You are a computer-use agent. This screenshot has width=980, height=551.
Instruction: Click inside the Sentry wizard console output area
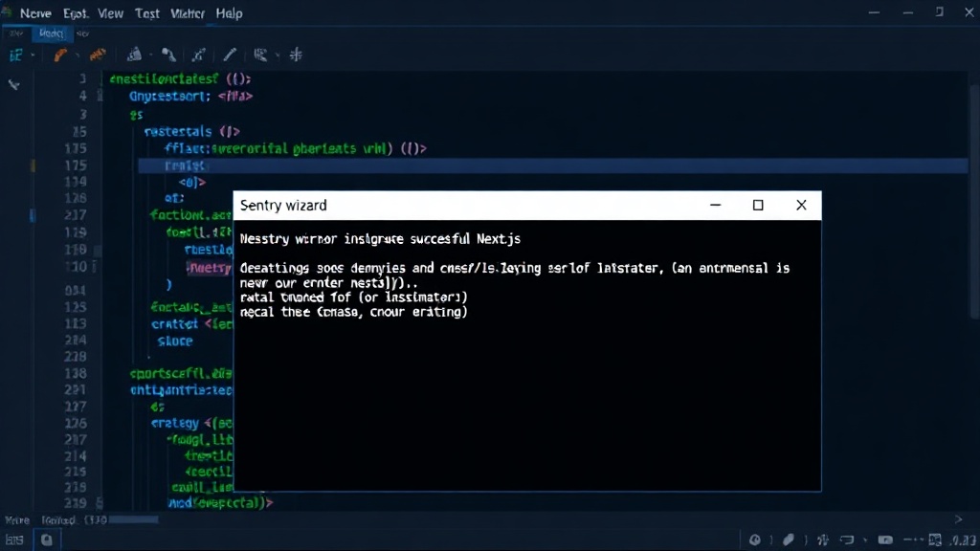tap(527, 355)
